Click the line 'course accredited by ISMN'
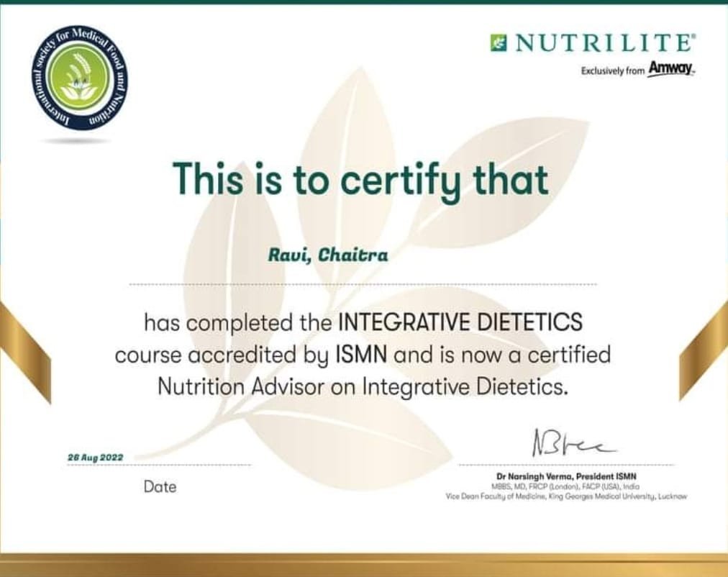The height and width of the screenshot is (577, 728). (251, 355)
